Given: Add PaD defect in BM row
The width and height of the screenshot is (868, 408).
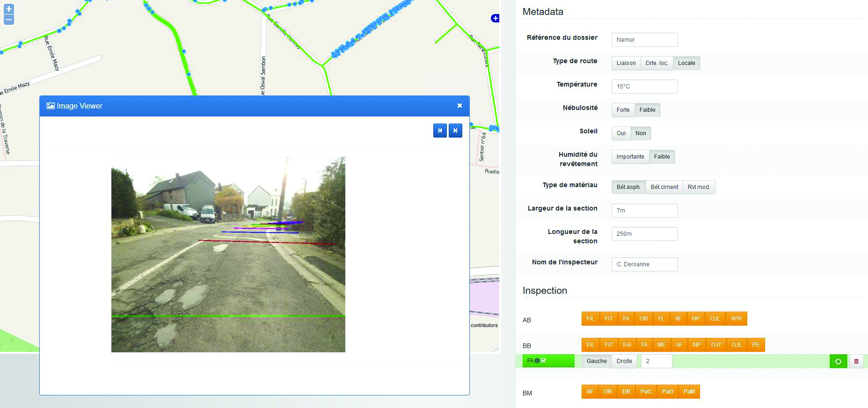Looking at the screenshot, I should point(668,392).
